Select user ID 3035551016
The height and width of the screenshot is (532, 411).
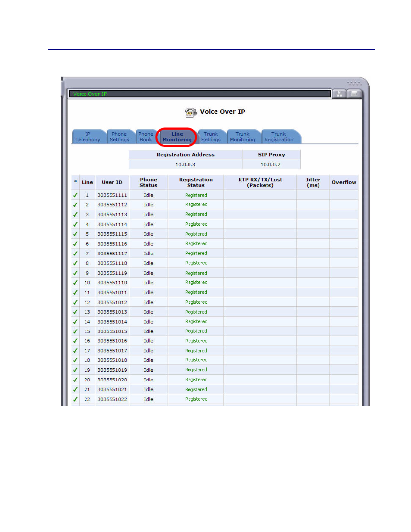coord(112,341)
